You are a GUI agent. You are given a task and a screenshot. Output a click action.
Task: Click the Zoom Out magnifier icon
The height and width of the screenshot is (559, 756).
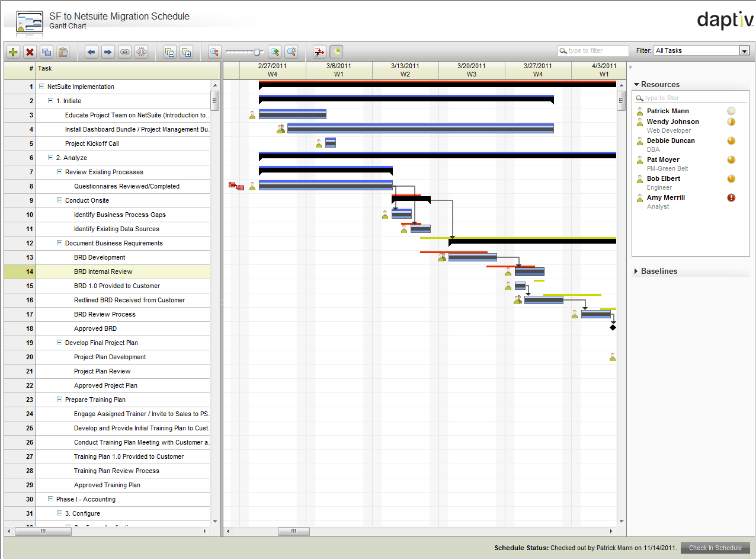[214, 52]
